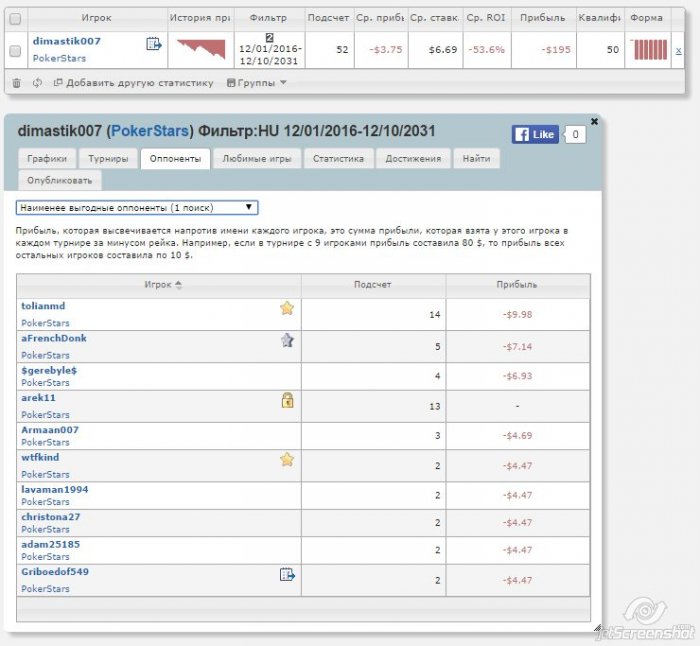
Task: Click the filter icon numbered 2
Action: (269, 38)
